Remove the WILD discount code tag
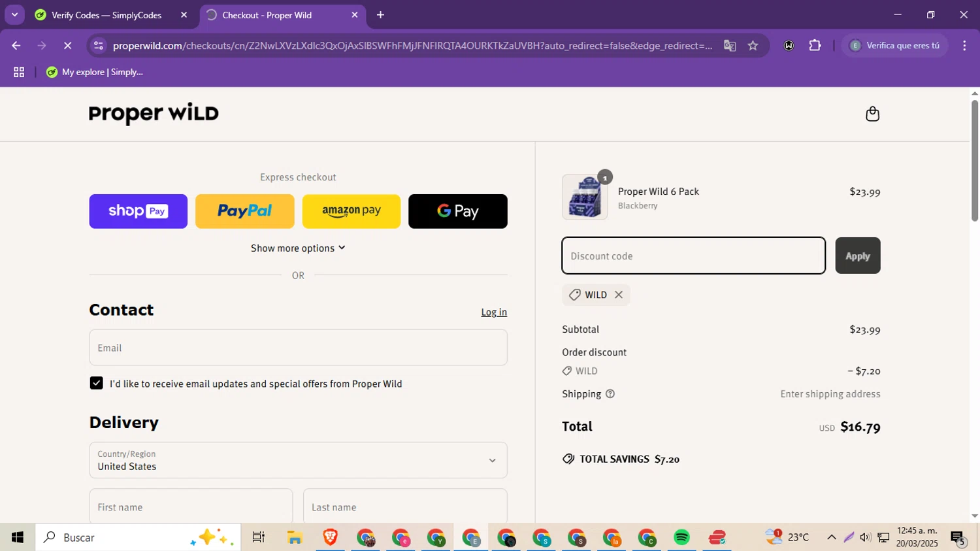The width and height of the screenshot is (980, 551). [619, 295]
